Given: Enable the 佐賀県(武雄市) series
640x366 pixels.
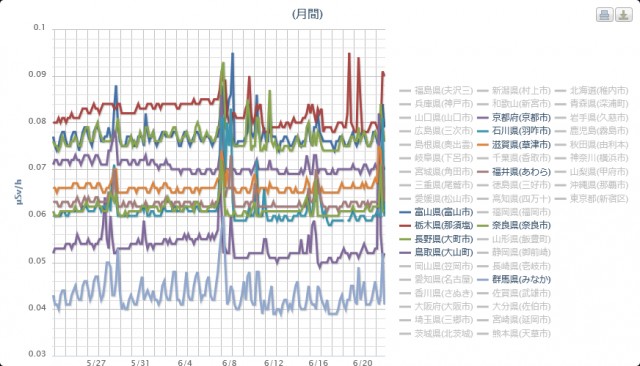Looking at the screenshot, I should click(514, 293).
